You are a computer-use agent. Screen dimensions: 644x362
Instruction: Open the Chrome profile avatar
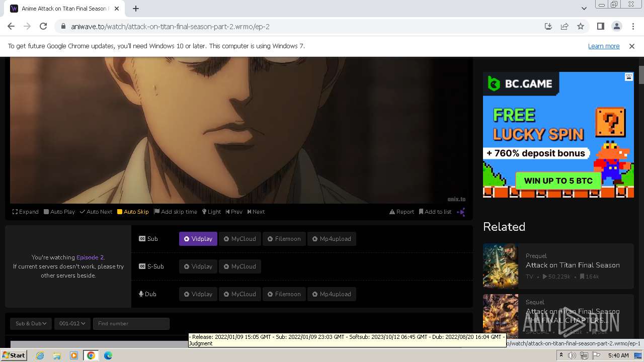point(616,27)
